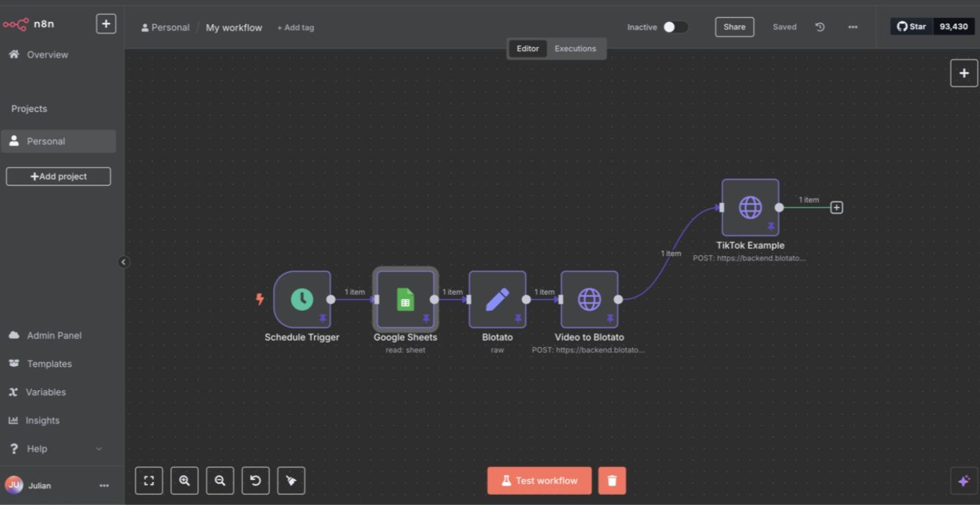Click the Blotato node label
The image size is (980, 505).
[497, 337]
